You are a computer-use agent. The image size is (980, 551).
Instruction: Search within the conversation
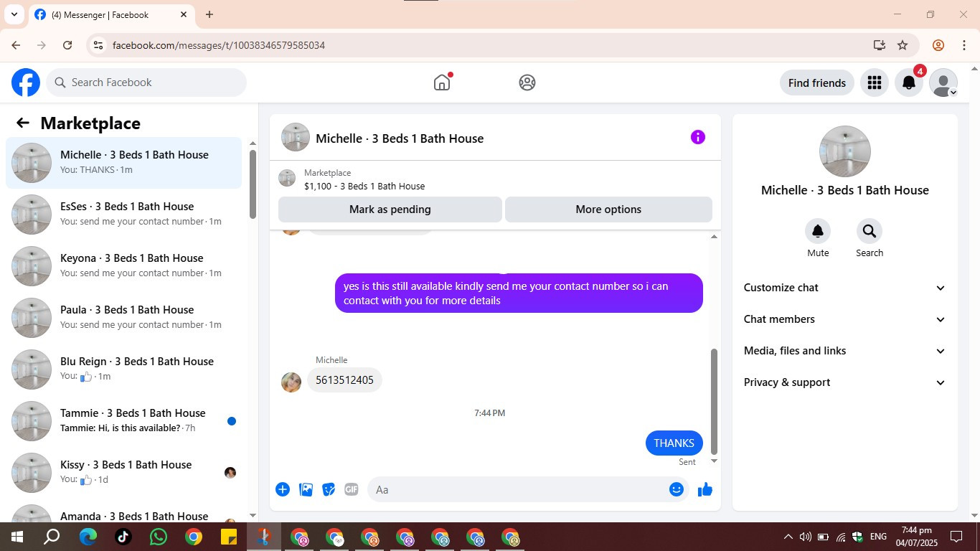870,231
